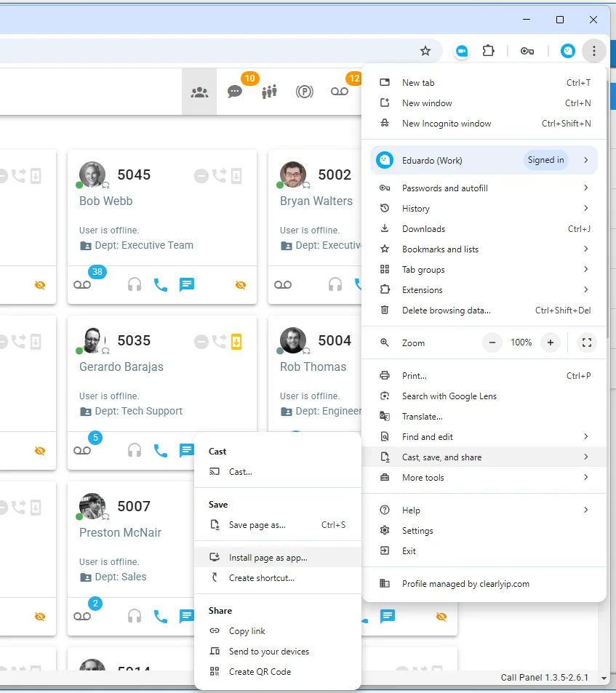
Task: Open chat messages showing 10 unread
Action: [235, 92]
